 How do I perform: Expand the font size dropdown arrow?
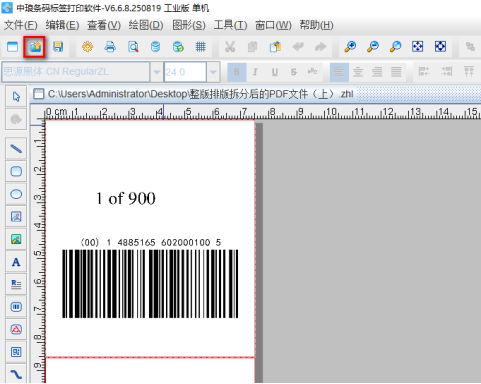click(213, 72)
